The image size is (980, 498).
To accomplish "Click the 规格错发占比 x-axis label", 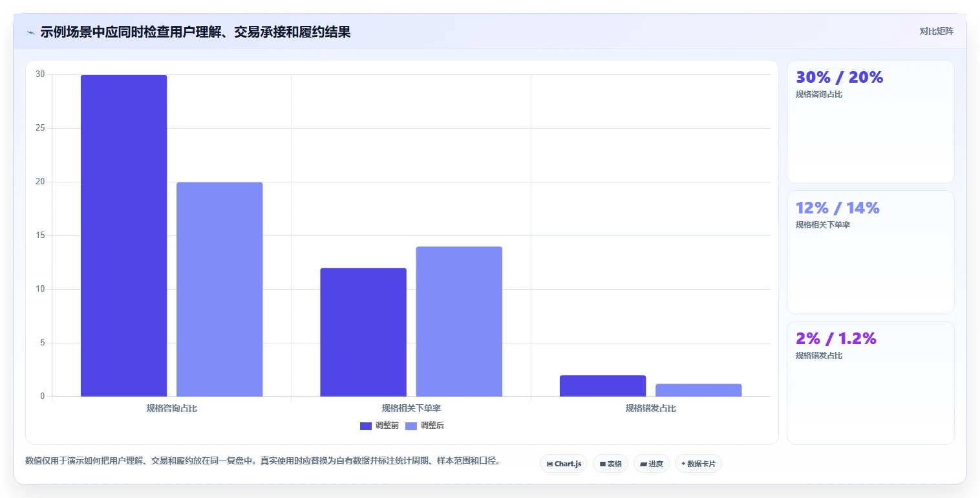I will click(x=651, y=409).
